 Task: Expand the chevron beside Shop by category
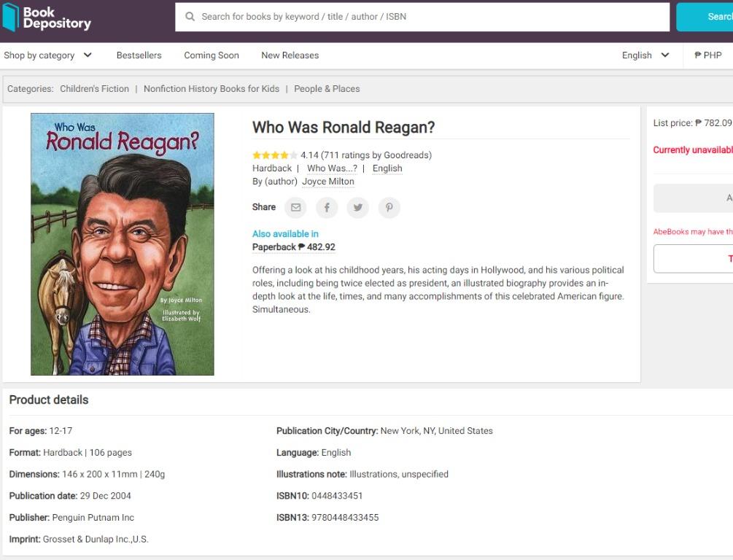(x=88, y=55)
